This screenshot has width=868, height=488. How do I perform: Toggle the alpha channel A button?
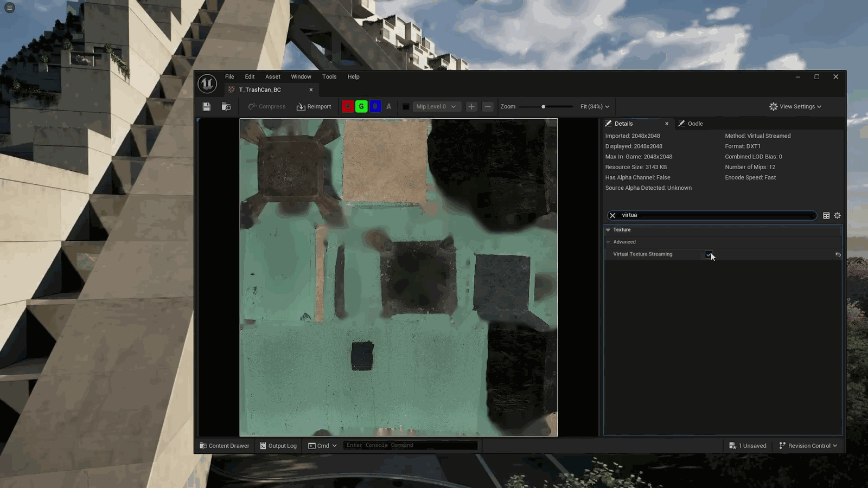[x=388, y=107]
